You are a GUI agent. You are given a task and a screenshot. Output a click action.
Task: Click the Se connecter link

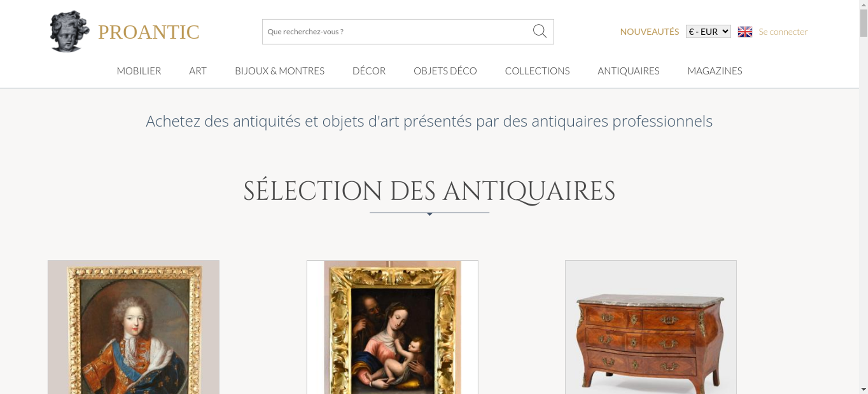coord(783,32)
